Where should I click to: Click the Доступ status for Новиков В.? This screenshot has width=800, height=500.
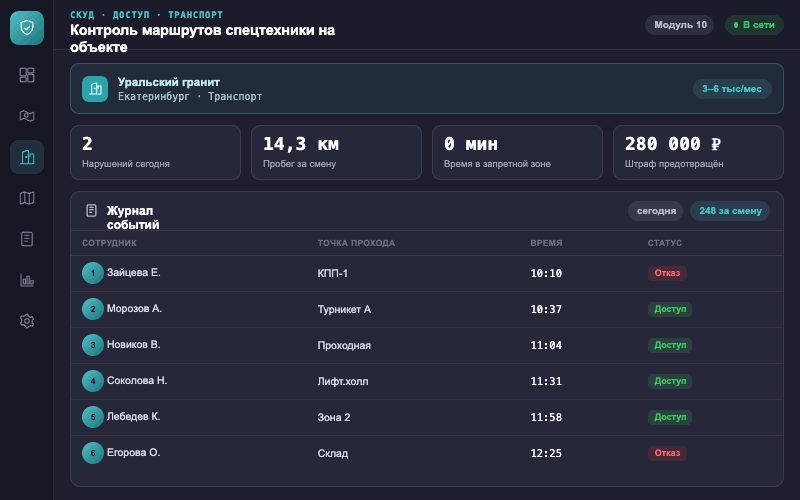point(670,345)
